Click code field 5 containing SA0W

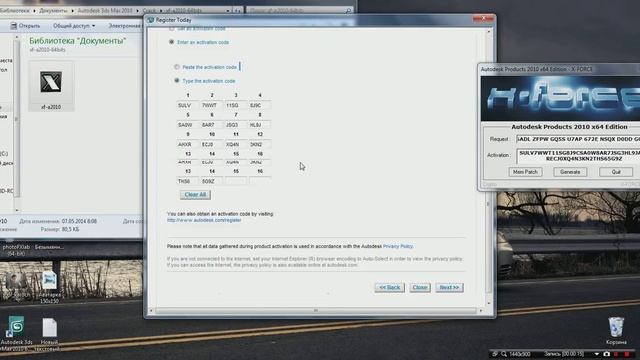pos(188,125)
